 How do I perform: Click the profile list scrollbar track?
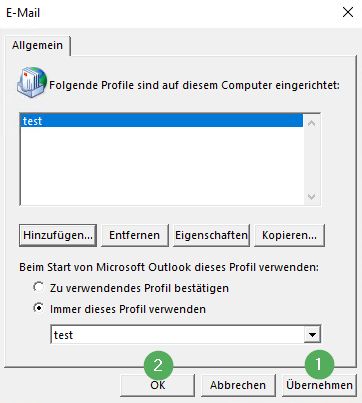[312, 160]
